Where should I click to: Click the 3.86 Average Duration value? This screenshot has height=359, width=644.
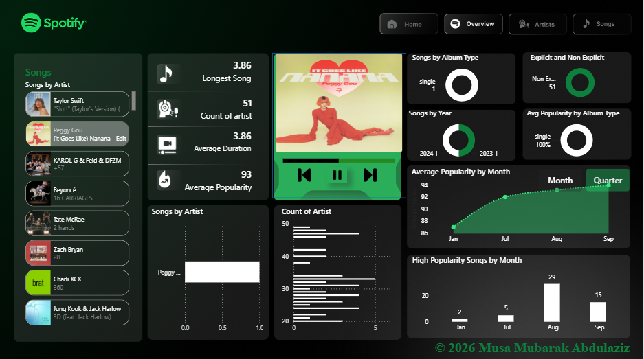tap(242, 136)
